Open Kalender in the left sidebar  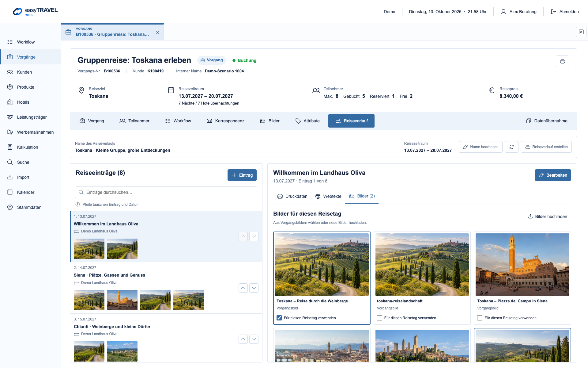[x=31, y=192]
